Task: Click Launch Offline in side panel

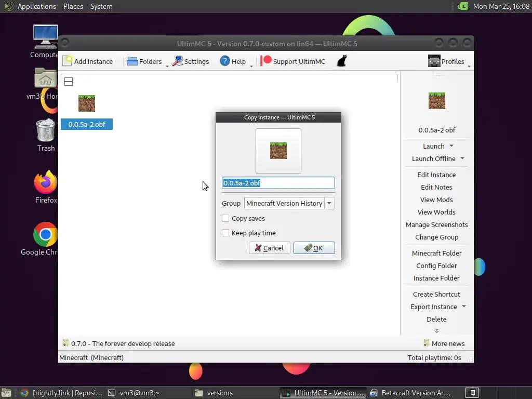Action: click(x=433, y=159)
